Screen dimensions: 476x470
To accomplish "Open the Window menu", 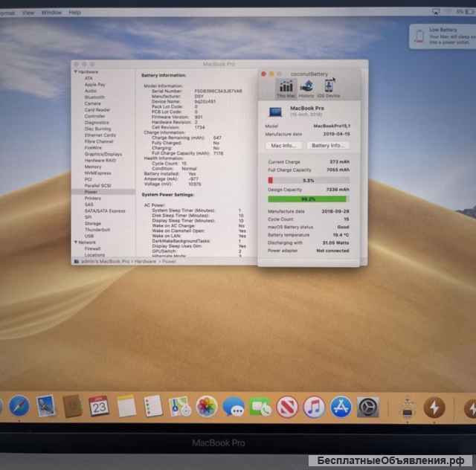I will tap(51, 13).
